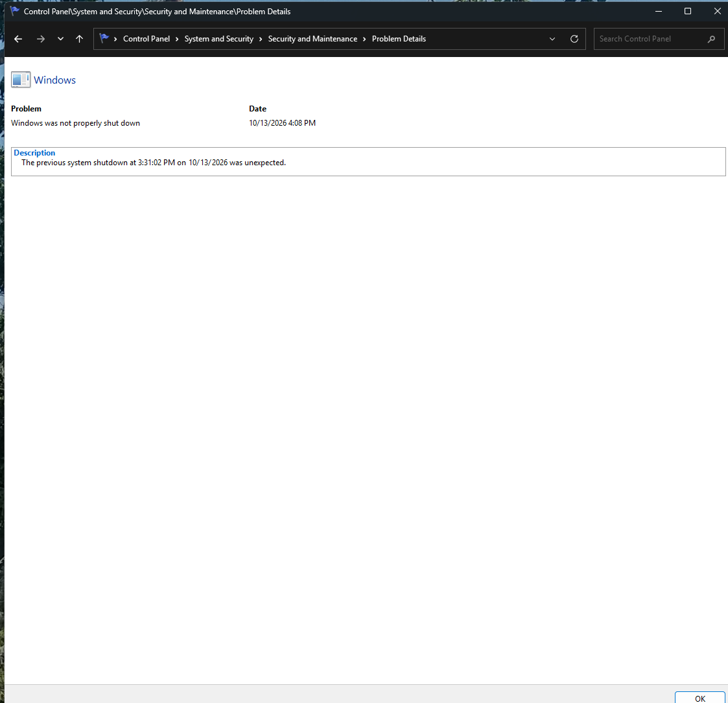Click the Description heading
This screenshot has width=728, height=703.
[34, 153]
